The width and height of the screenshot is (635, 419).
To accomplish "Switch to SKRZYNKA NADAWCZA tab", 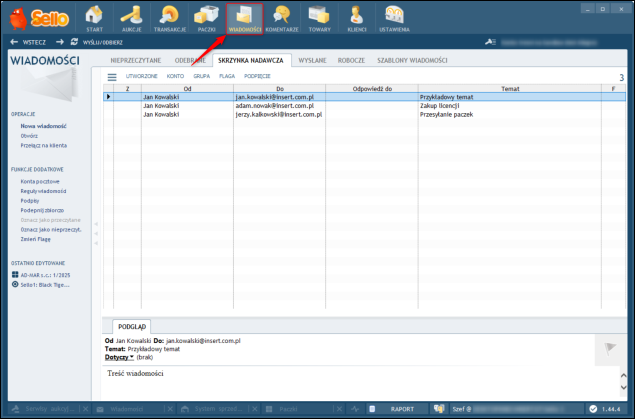I will (251, 60).
